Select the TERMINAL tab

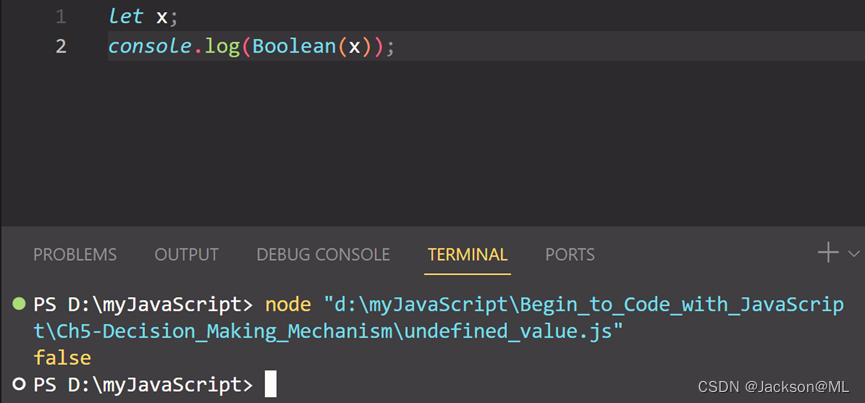pos(467,255)
